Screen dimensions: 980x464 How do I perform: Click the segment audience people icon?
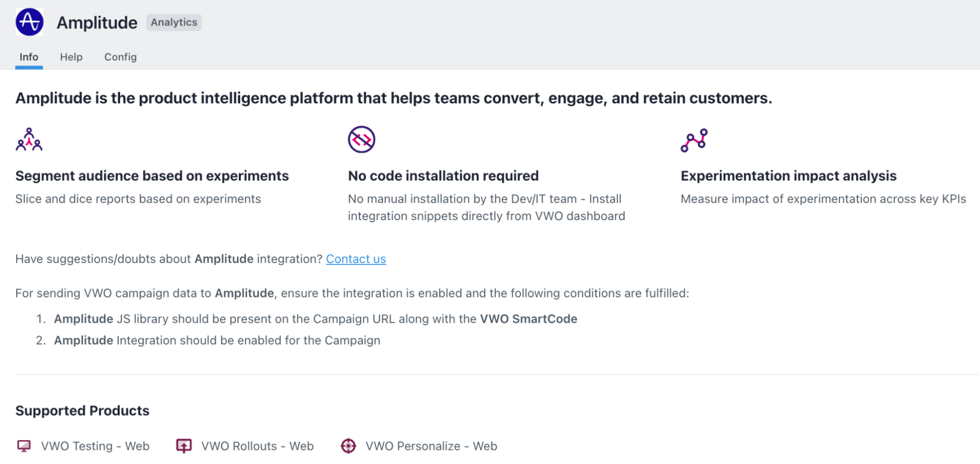29,140
